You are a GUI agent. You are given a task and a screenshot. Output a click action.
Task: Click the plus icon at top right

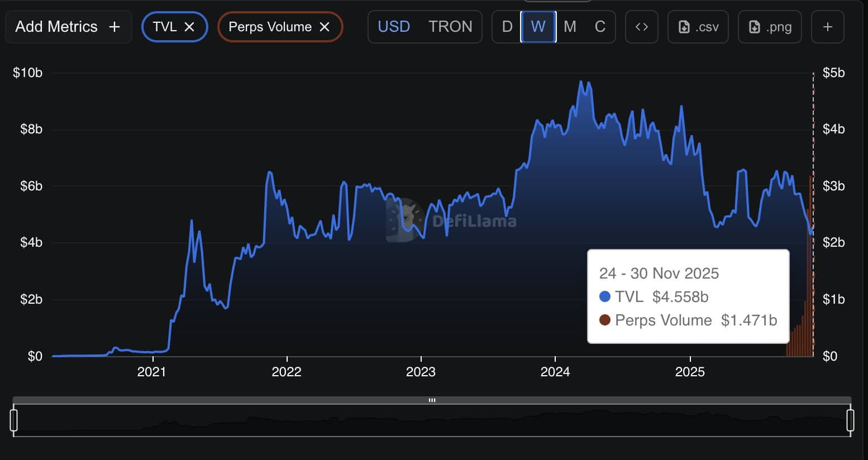827,27
